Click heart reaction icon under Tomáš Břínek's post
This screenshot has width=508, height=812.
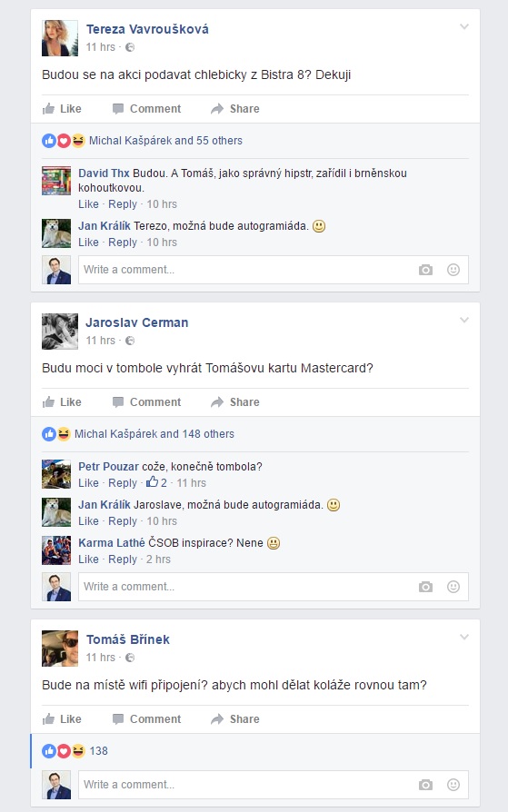pos(64,751)
